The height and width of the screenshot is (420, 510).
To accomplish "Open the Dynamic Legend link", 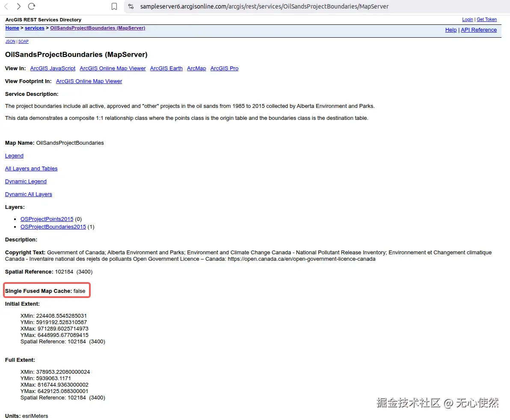I will click(26, 182).
